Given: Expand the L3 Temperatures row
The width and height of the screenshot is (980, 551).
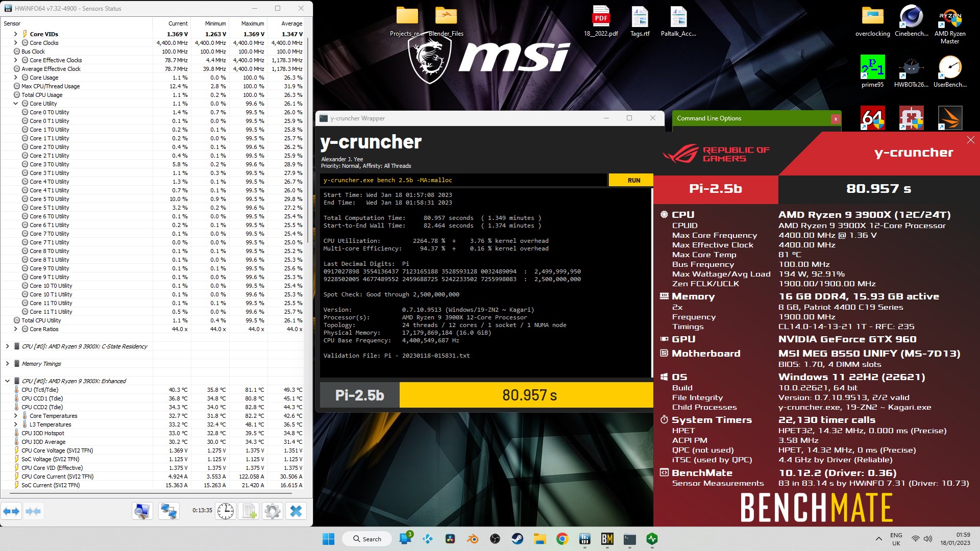Looking at the screenshot, I should [15, 424].
